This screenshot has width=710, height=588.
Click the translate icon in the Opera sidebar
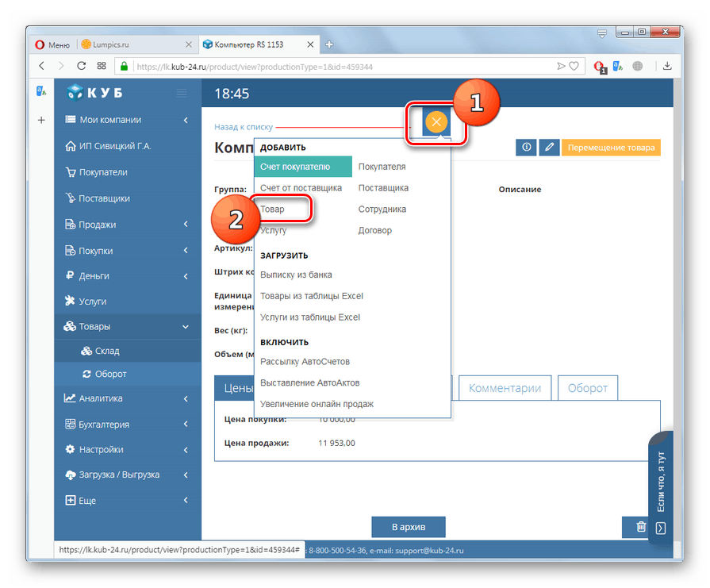tap(41, 91)
